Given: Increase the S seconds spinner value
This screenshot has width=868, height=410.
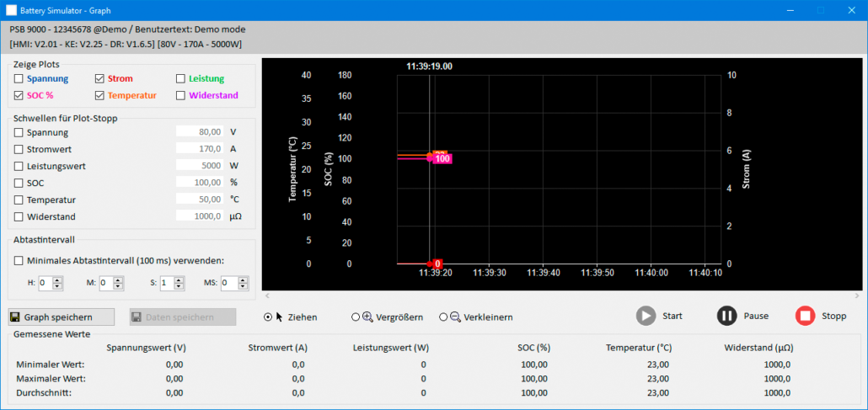Looking at the screenshot, I should point(179,280).
